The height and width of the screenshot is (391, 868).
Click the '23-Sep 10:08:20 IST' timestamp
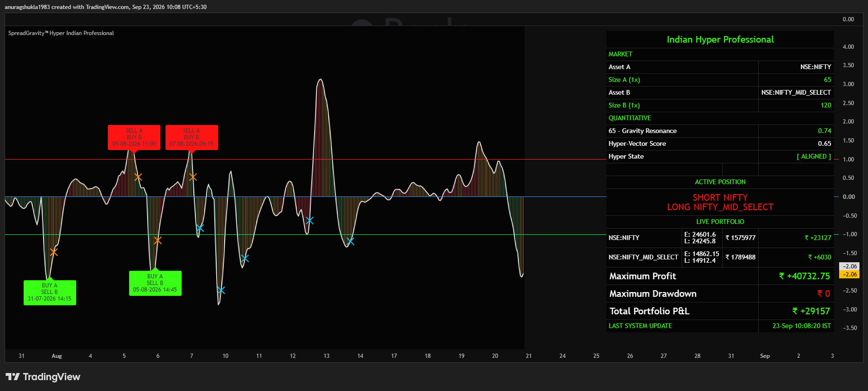click(x=801, y=326)
